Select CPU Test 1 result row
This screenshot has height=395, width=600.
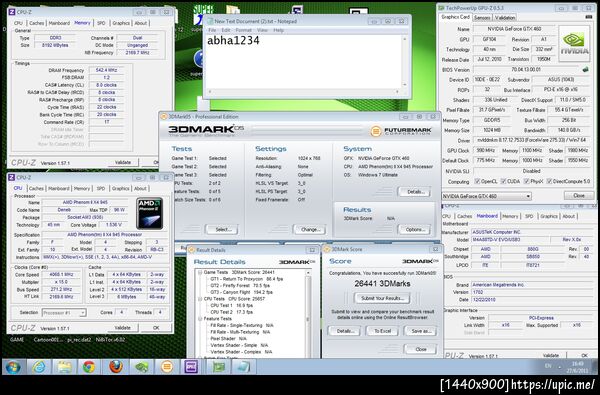(x=232, y=305)
